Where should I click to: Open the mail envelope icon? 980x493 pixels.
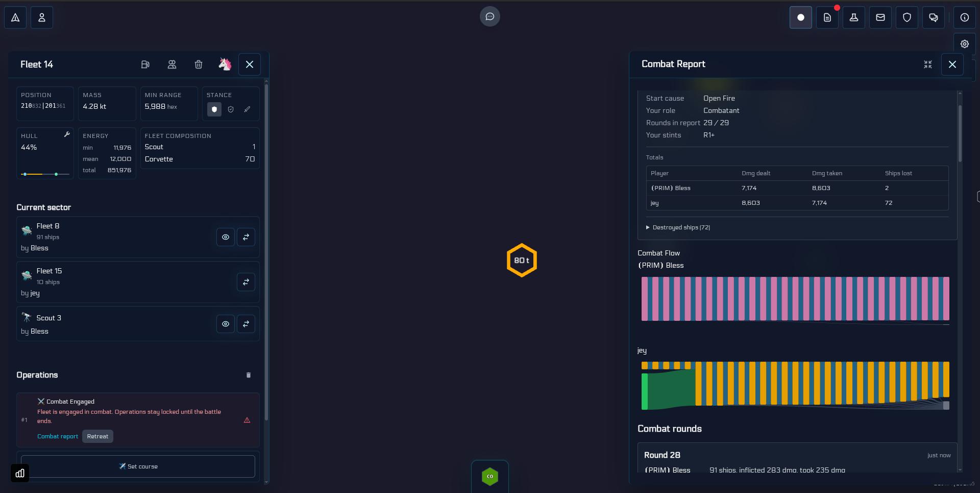coord(880,17)
